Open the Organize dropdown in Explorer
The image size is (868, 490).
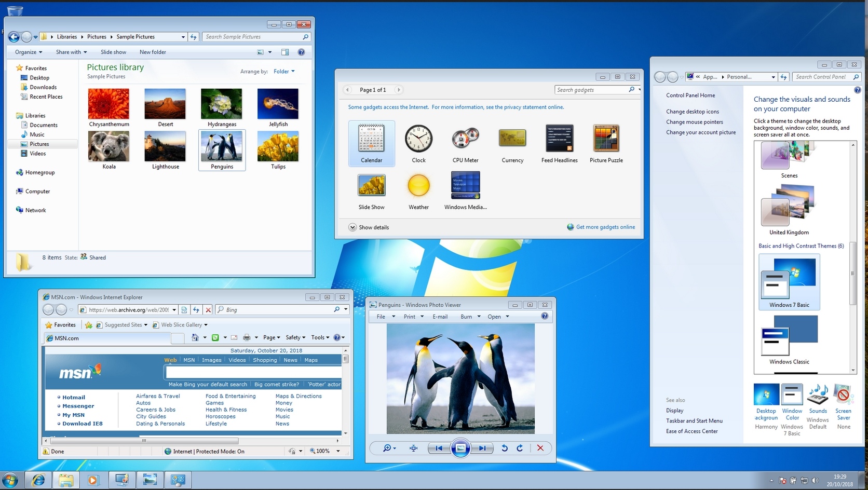(x=29, y=52)
